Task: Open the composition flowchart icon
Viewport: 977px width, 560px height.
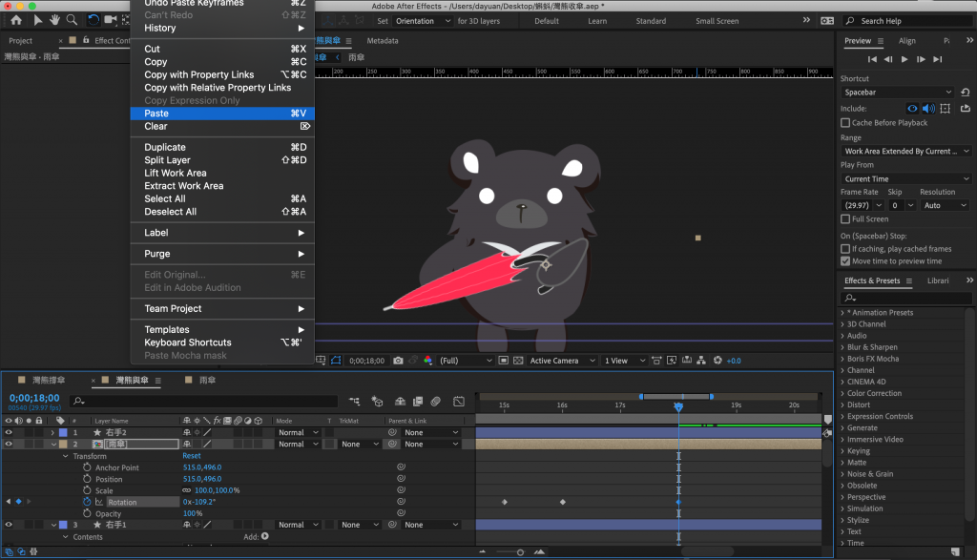Action: [701, 361]
